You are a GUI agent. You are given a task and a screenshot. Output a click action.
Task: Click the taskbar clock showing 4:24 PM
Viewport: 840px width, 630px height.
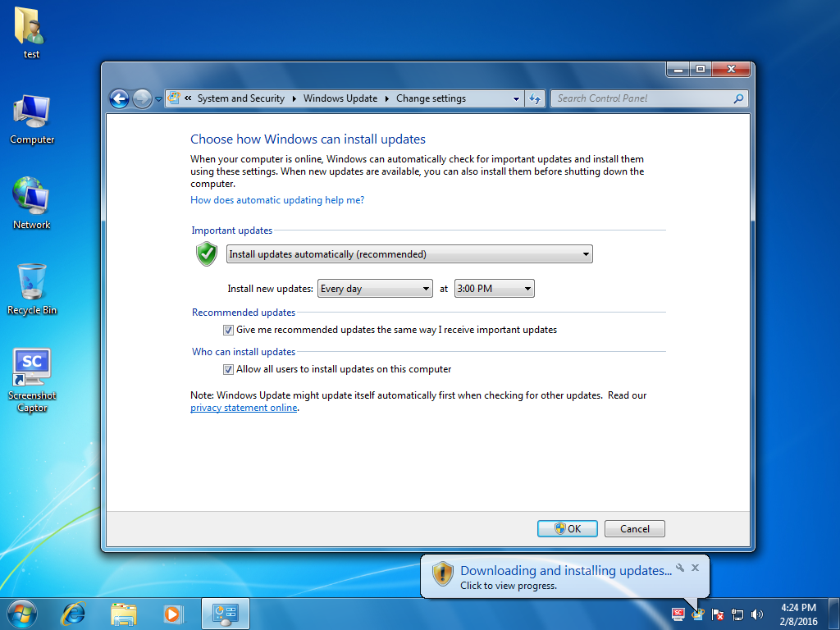coord(798,614)
